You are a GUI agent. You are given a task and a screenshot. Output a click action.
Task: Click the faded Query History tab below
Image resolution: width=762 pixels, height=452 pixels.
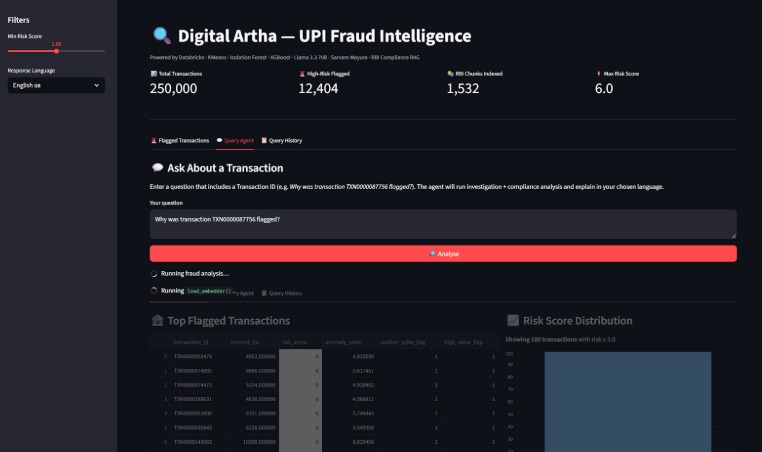point(281,293)
